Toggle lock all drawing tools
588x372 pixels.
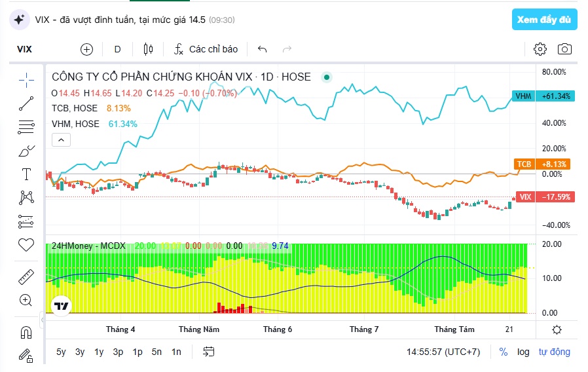coord(26,356)
